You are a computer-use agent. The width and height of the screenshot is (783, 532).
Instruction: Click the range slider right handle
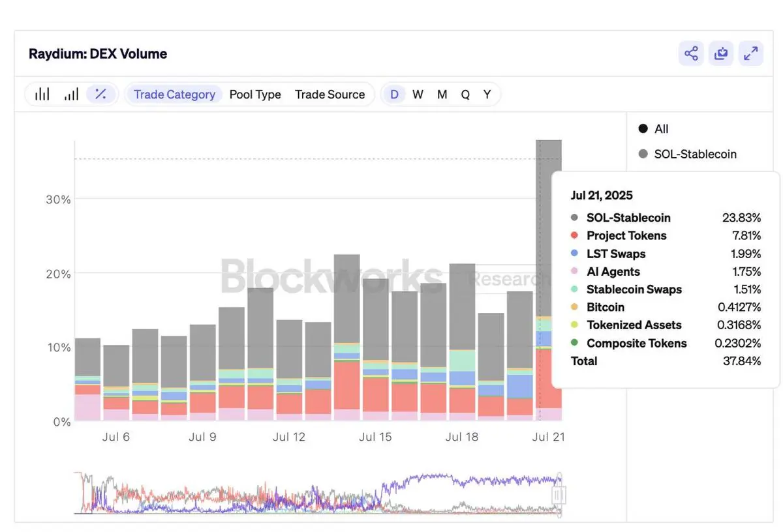click(558, 495)
